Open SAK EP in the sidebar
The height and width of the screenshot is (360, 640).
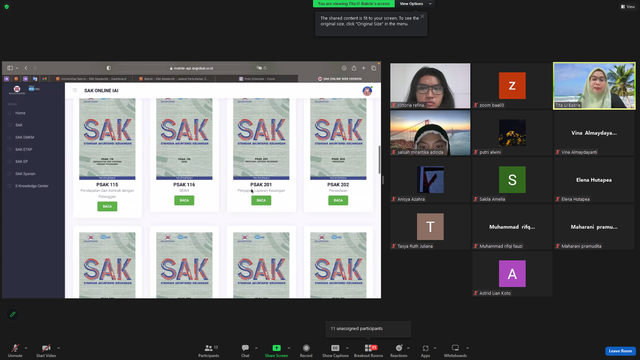pyautogui.click(x=21, y=162)
